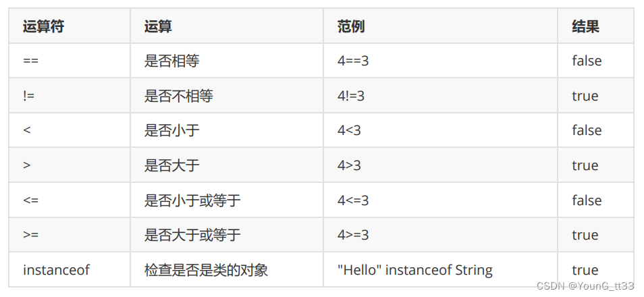The height and width of the screenshot is (297, 644).
Task: Select the 范例 header cell
Action: (440, 26)
